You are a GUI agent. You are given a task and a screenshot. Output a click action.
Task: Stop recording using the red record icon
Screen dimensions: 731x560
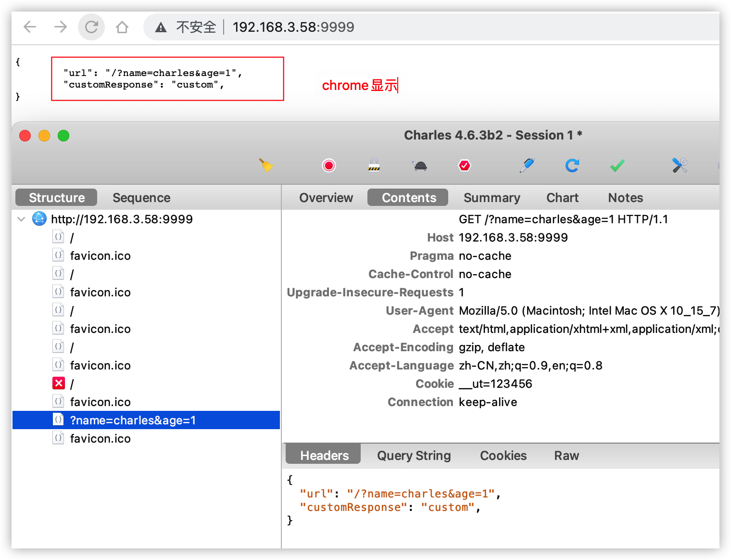[x=328, y=165]
